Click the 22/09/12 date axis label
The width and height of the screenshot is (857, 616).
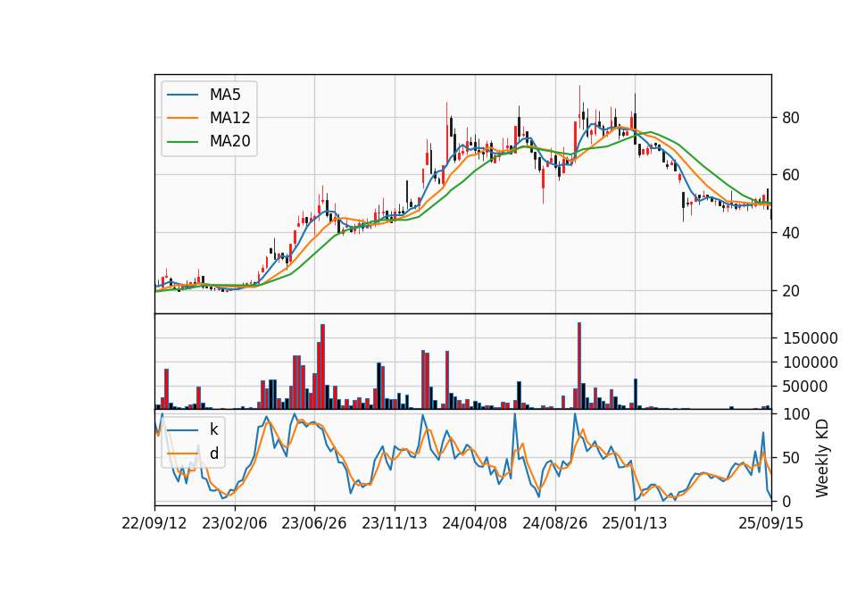point(154,523)
